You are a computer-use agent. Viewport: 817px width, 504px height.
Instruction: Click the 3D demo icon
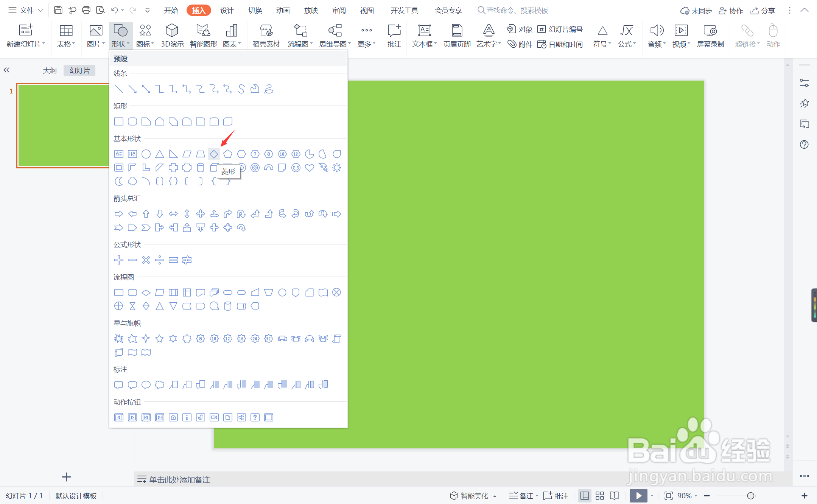pos(172,36)
